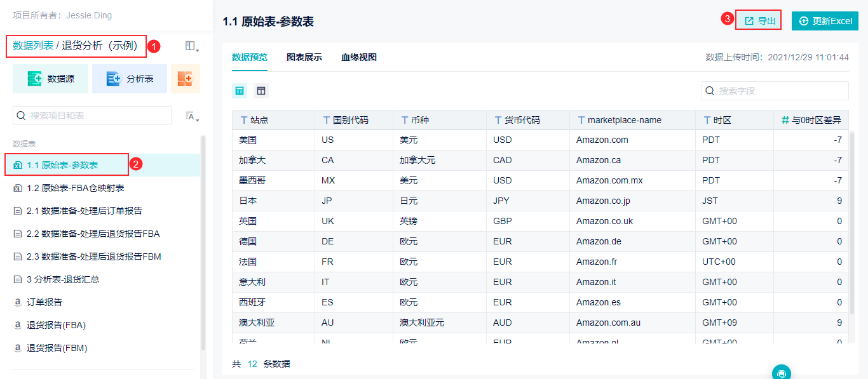Click the Amazon icon beside 订单报告
Viewport: 868px width, 379px height.
point(18,302)
